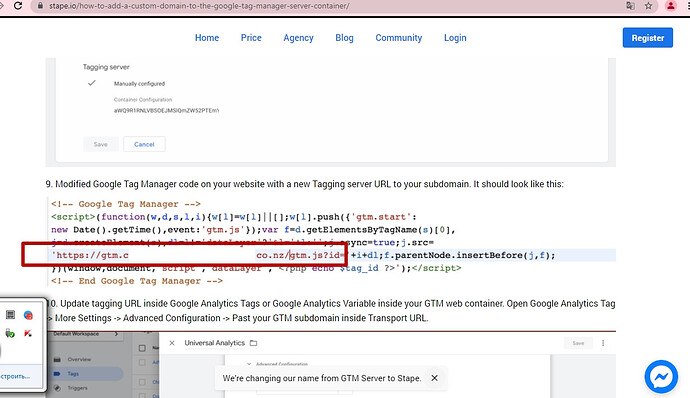Click the folder icon beside Universal Analytics

tap(253, 343)
